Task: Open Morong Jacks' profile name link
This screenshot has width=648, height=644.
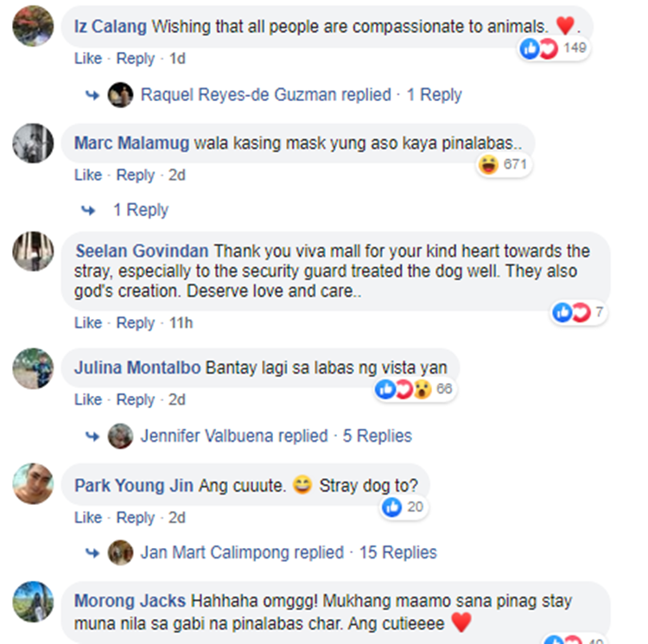Action: coord(130,601)
